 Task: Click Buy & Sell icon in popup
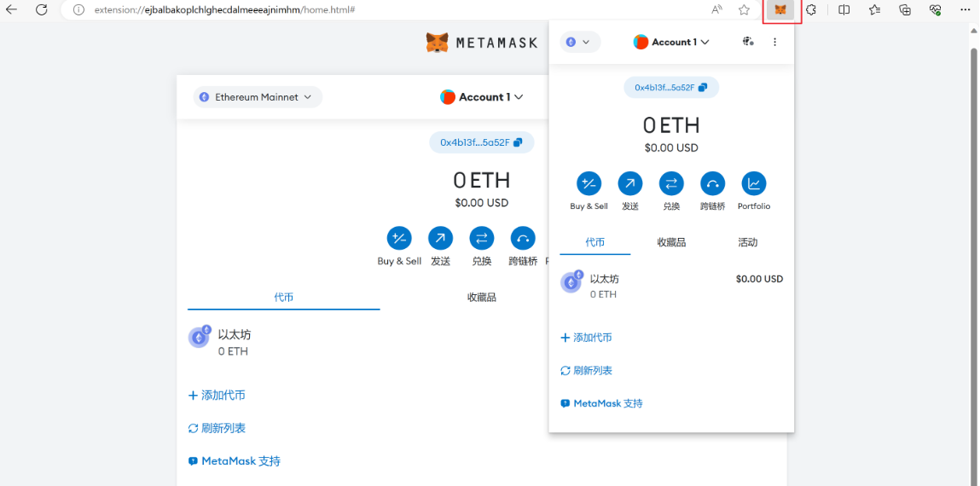[589, 183]
